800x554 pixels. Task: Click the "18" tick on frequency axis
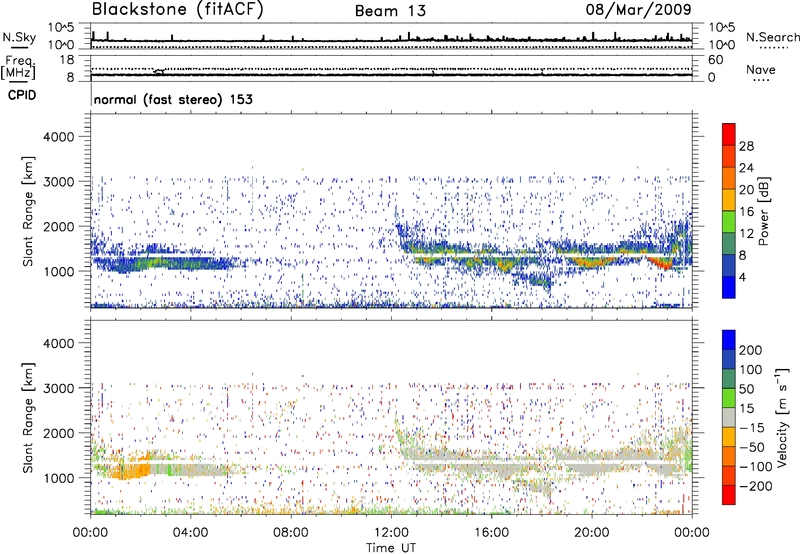pos(67,60)
